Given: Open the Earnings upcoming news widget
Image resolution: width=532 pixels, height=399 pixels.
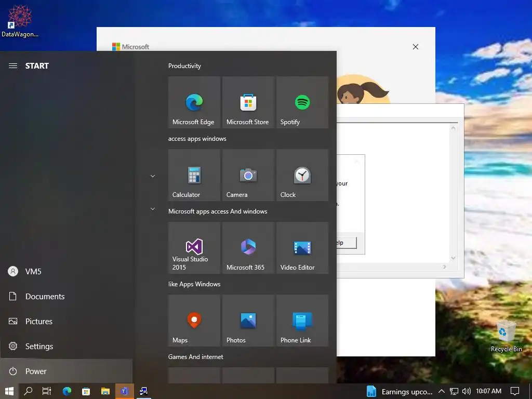Looking at the screenshot, I should [400, 392].
